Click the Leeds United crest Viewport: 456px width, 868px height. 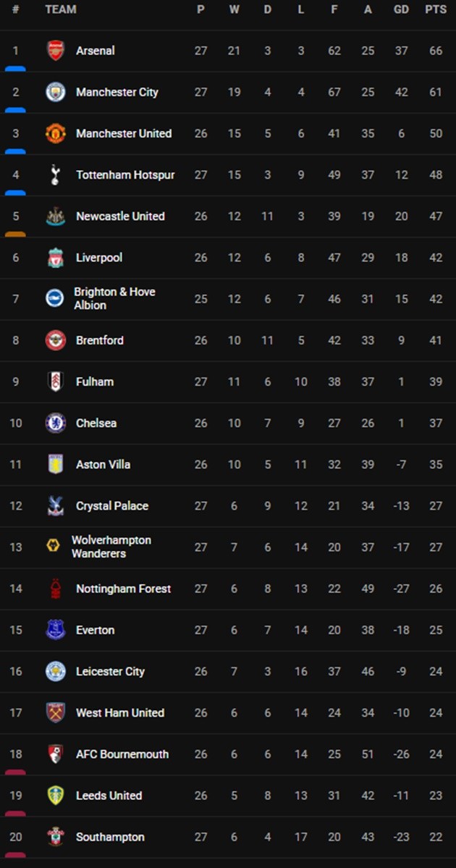(56, 795)
